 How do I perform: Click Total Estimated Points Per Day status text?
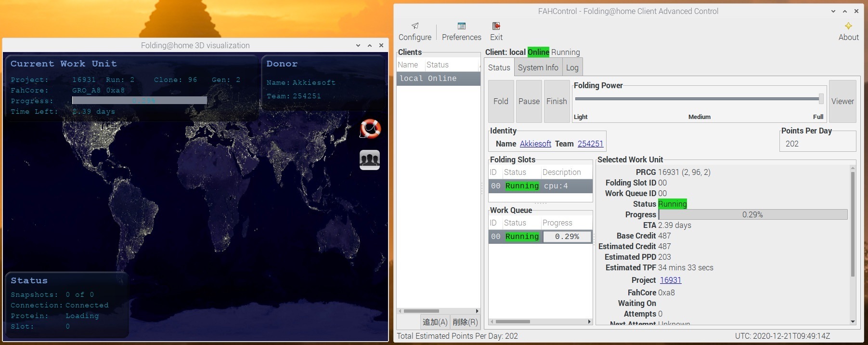457,336
